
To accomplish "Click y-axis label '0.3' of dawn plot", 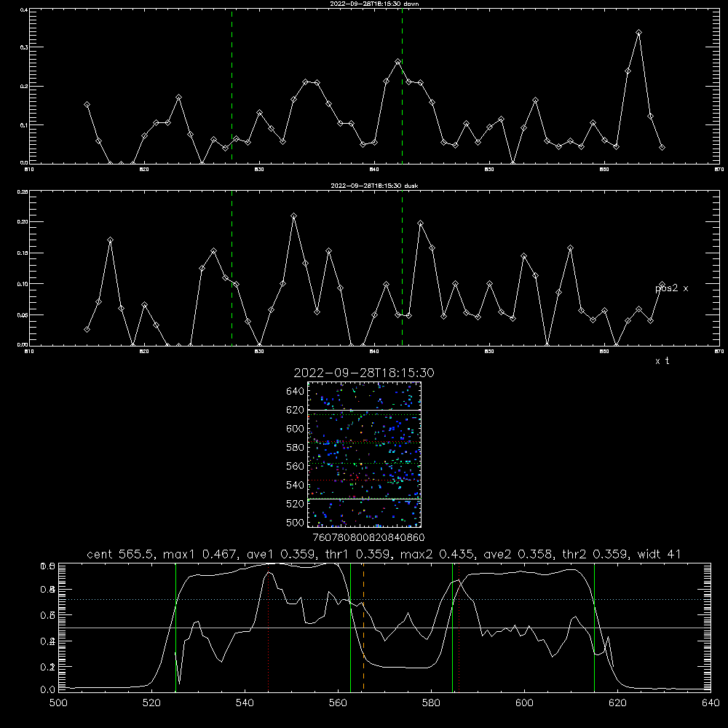I will [x=24, y=47].
